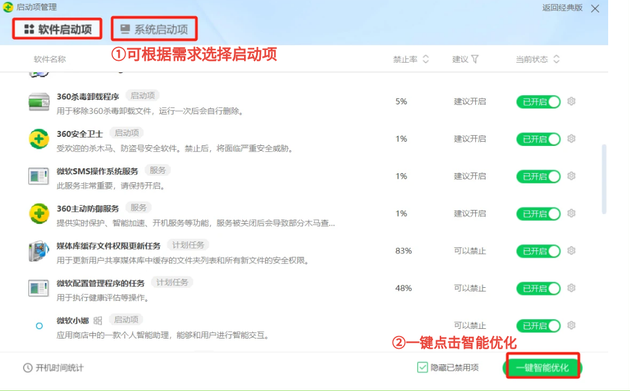Open settings gear for 媒体库缓存文件权限更新任务

(x=571, y=251)
